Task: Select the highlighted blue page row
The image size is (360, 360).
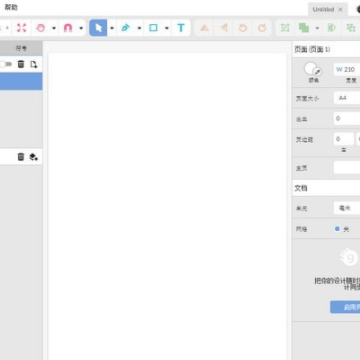Action: point(21,81)
